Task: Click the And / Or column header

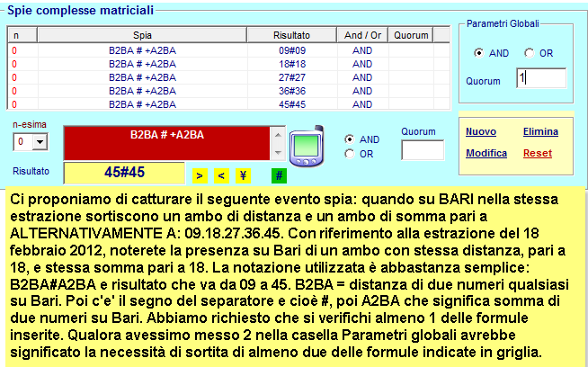Action: 362,35
